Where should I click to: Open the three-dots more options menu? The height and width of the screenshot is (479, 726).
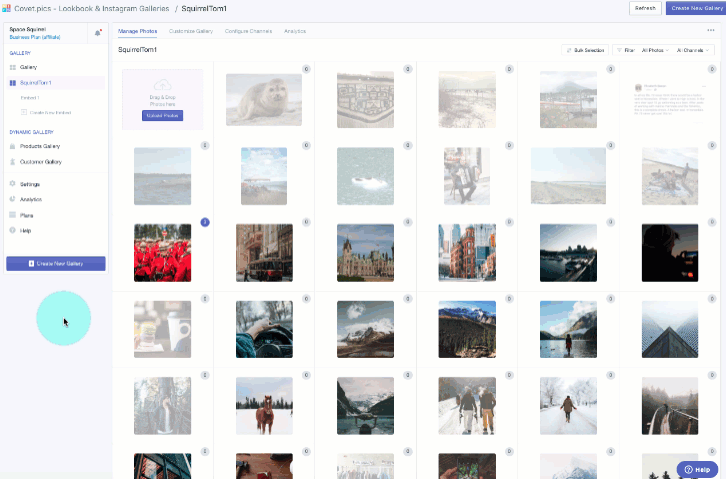711,31
